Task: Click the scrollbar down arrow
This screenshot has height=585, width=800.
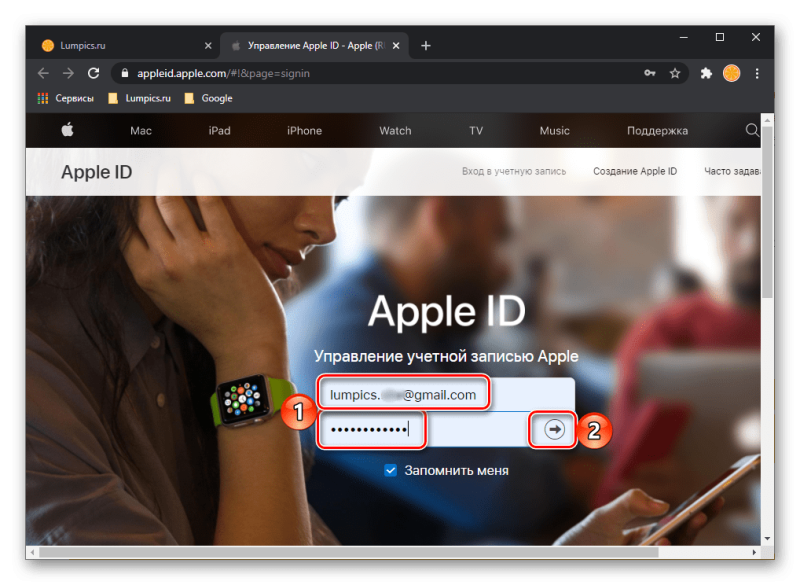Action: [x=767, y=539]
